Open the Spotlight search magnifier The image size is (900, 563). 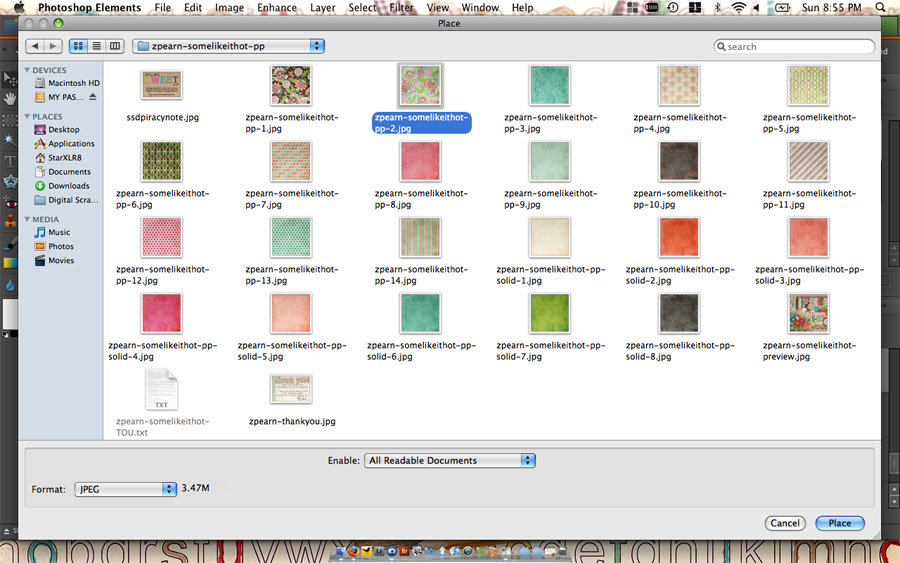[880, 8]
